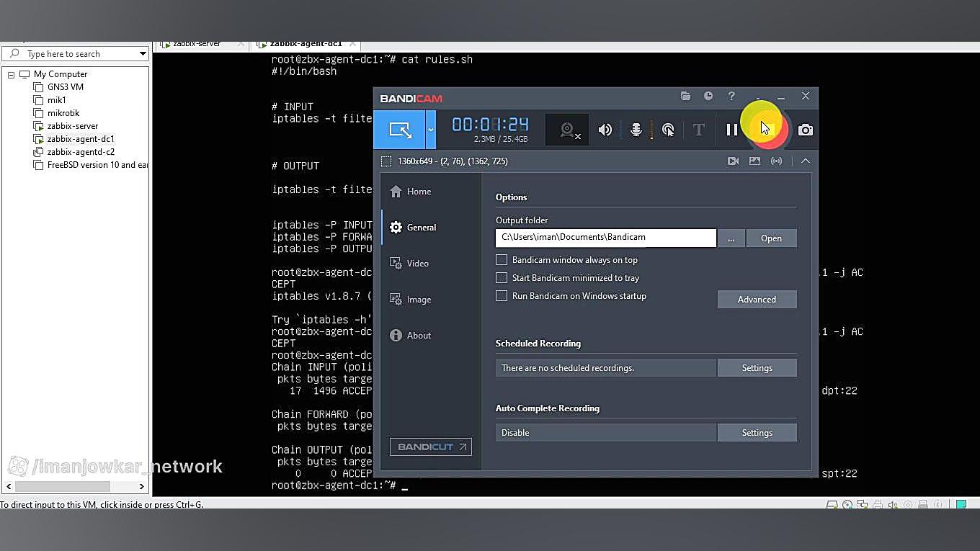Open the library search dropdown arrow

point(143,54)
